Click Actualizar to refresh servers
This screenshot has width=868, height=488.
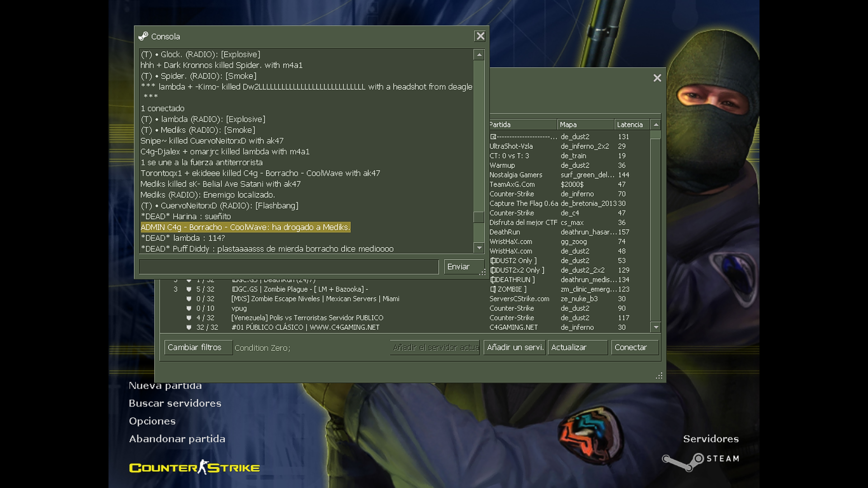(x=577, y=347)
